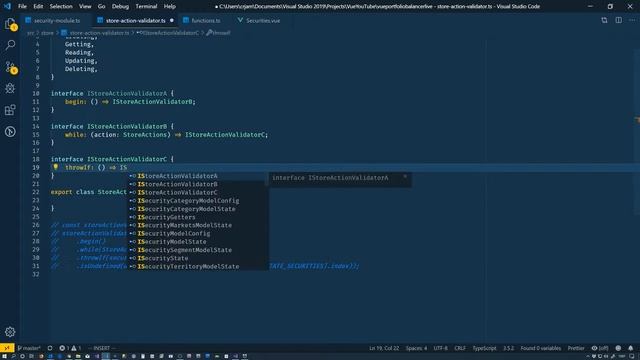The width and height of the screenshot is (640, 360).
Task: Open errors and warnings count in status bar
Action: pyautogui.click(x=70, y=348)
